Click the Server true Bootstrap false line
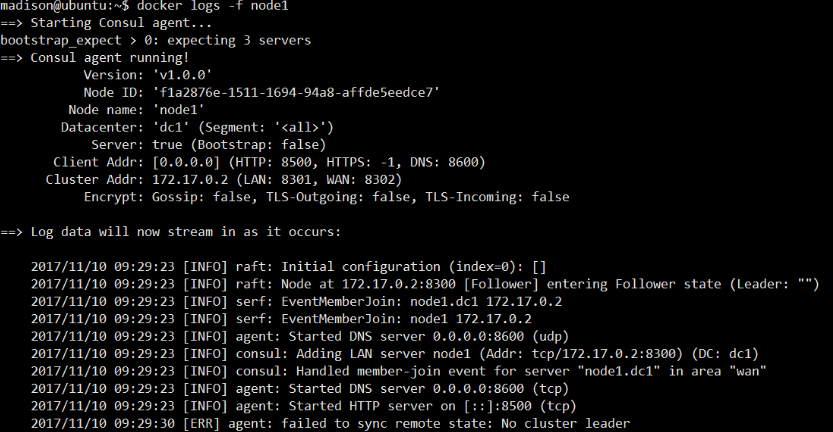833x432 pixels. [x=208, y=145]
